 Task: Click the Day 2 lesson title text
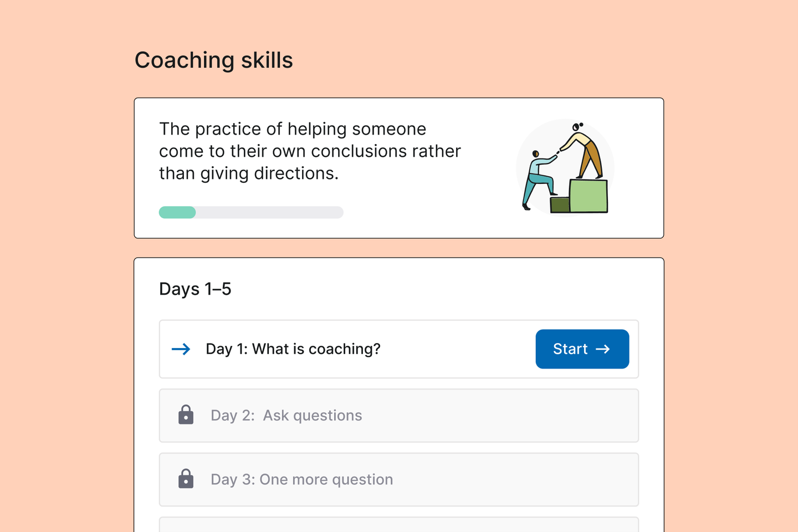[287, 416]
